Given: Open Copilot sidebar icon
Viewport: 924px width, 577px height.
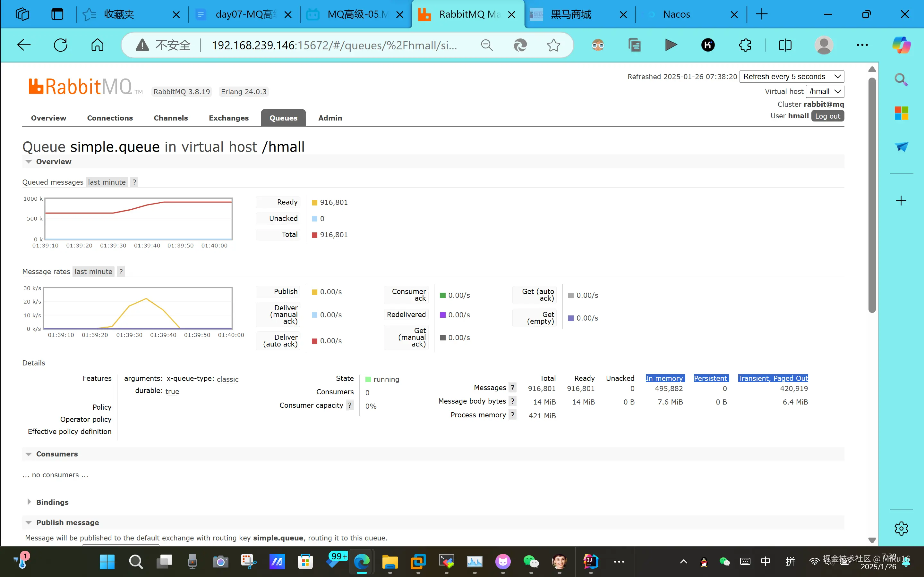Looking at the screenshot, I should pos(901,45).
